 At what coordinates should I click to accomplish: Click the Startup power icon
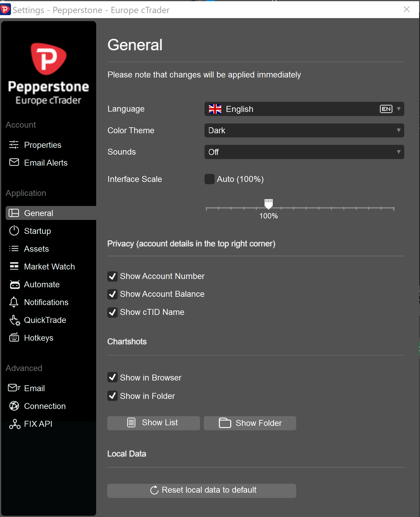pos(14,231)
